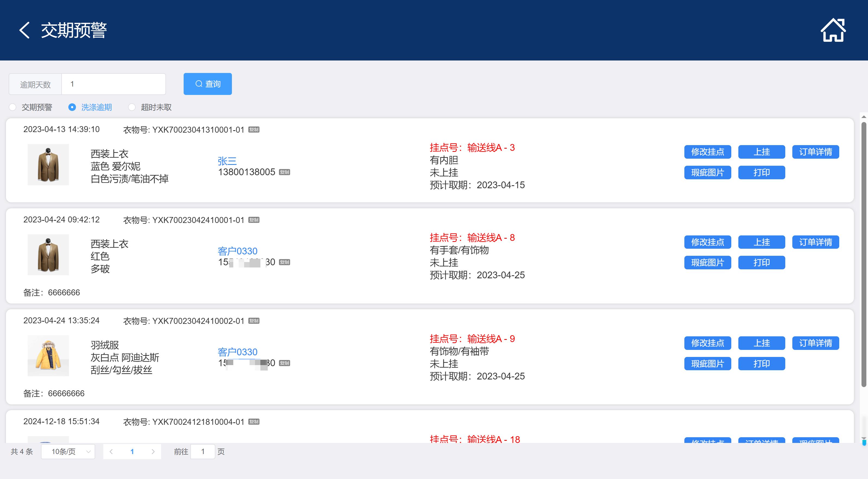The height and width of the screenshot is (479, 868).
Task: Select the 交期预警 radio option
Action: pos(13,107)
